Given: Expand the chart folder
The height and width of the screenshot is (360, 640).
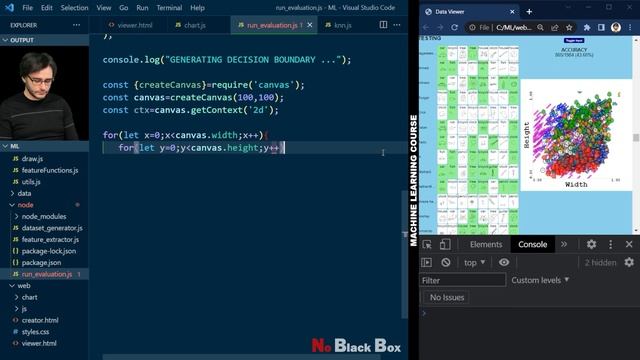Looking at the screenshot, I should click(x=29, y=297).
